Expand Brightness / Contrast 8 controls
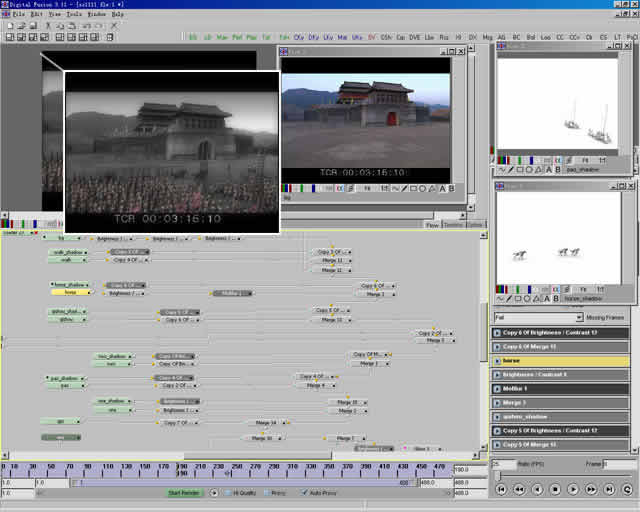Screen dimensions: 640x512 [497, 375]
